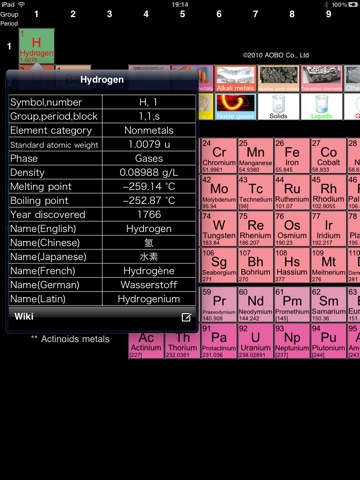Click the ©2010 AOBO Co., Ltd text

coord(276,55)
